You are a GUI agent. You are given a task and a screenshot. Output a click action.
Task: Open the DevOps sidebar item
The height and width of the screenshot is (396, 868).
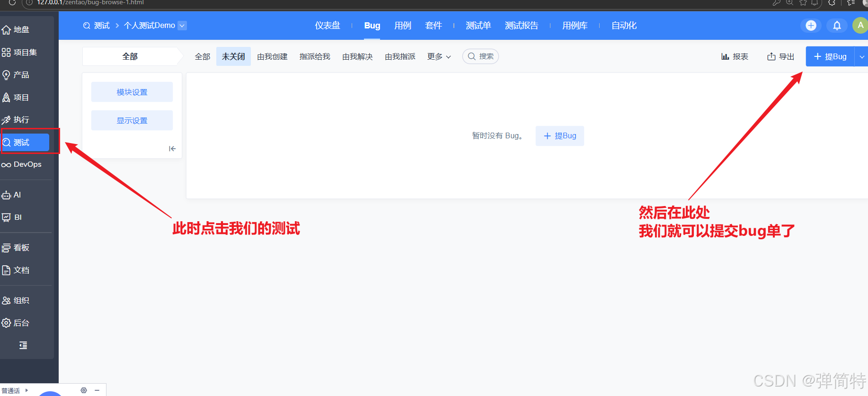22,164
